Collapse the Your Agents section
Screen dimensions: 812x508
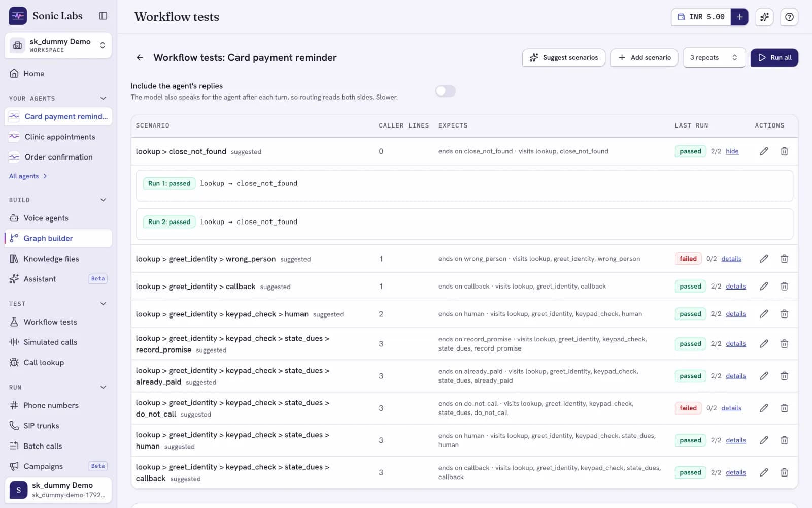coord(103,98)
